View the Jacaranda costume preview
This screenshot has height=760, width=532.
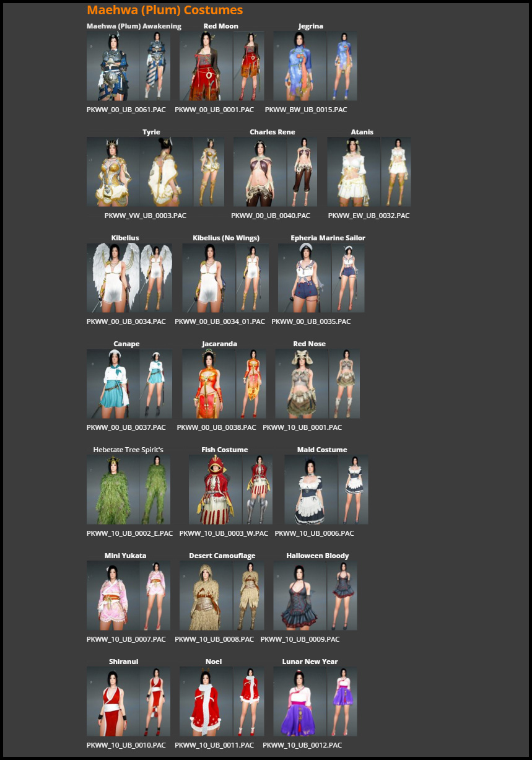[x=223, y=383]
